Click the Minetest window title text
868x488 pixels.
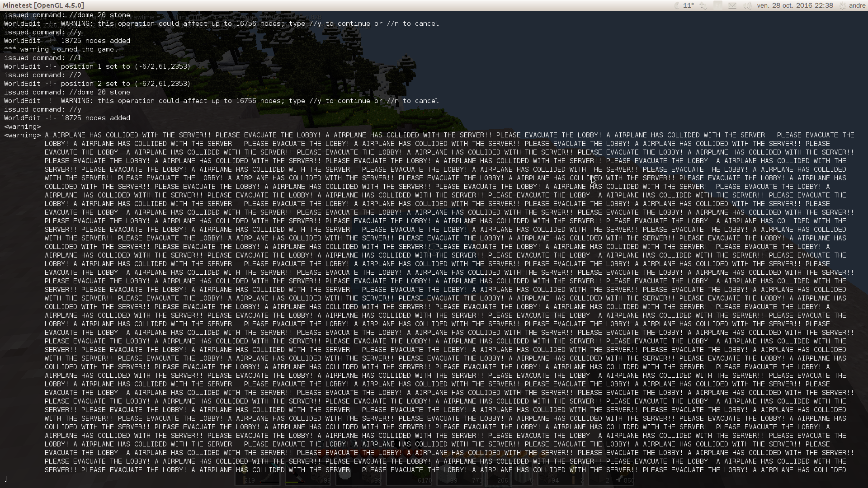point(43,5)
